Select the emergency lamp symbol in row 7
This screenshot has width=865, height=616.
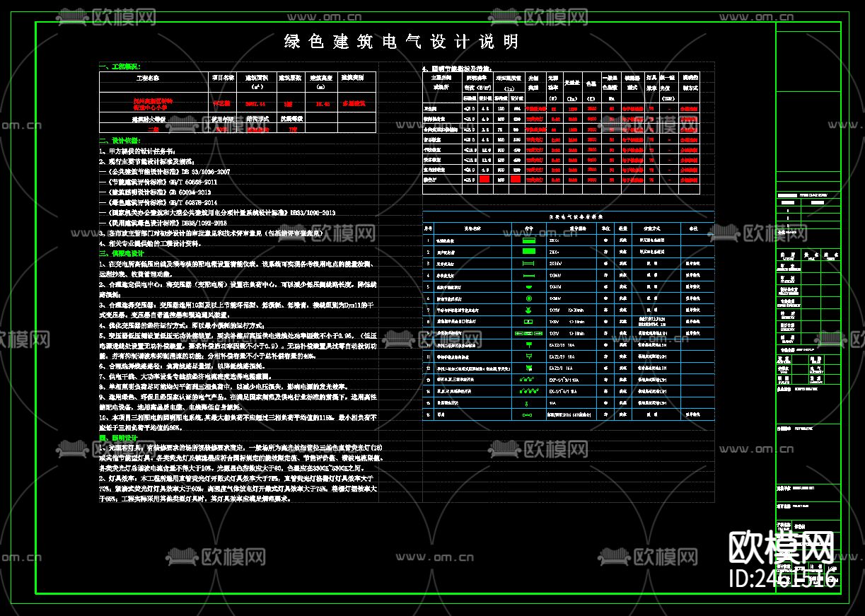pos(529,310)
